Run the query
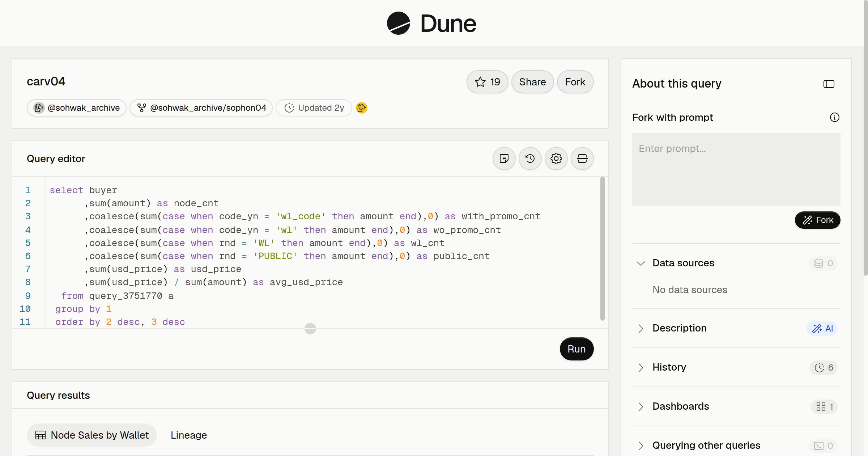The width and height of the screenshot is (868, 456). coord(576,349)
